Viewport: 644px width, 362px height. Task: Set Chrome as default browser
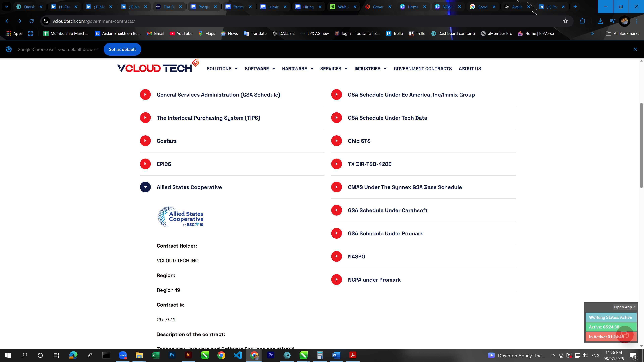coord(122,49)
